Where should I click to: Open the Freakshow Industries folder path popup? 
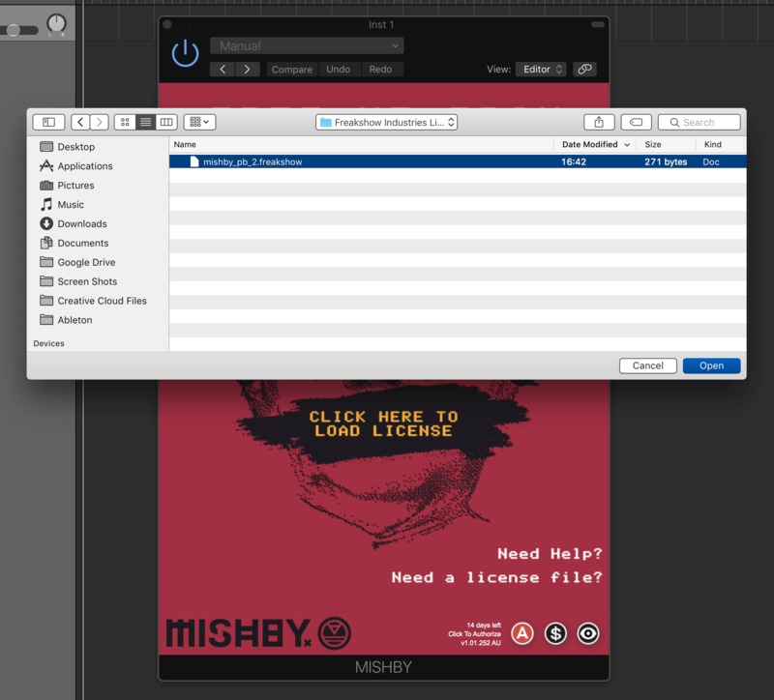[x=386, y=122]
